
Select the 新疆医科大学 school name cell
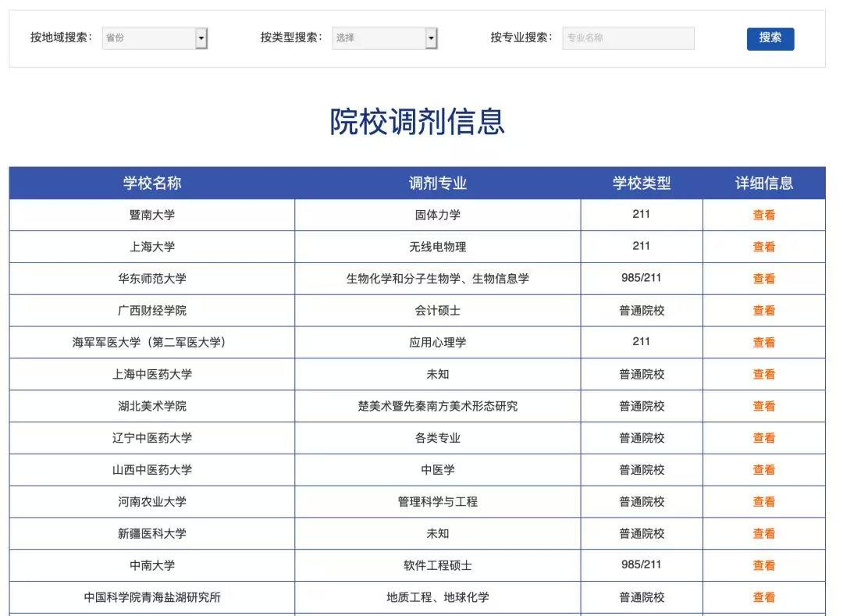tap(152, 533)
